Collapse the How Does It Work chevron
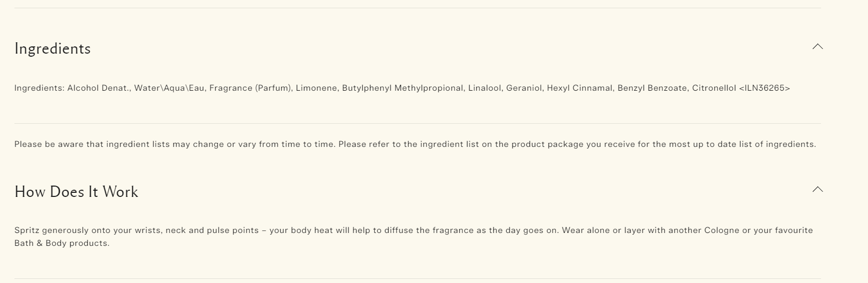 click(x=817, y=190)
